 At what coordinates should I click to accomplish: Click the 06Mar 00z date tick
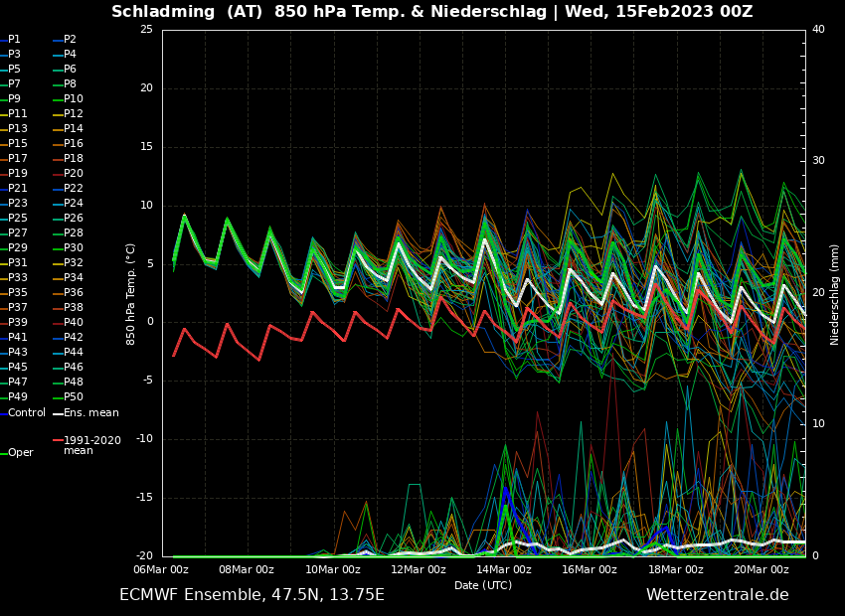coord(161,570)
